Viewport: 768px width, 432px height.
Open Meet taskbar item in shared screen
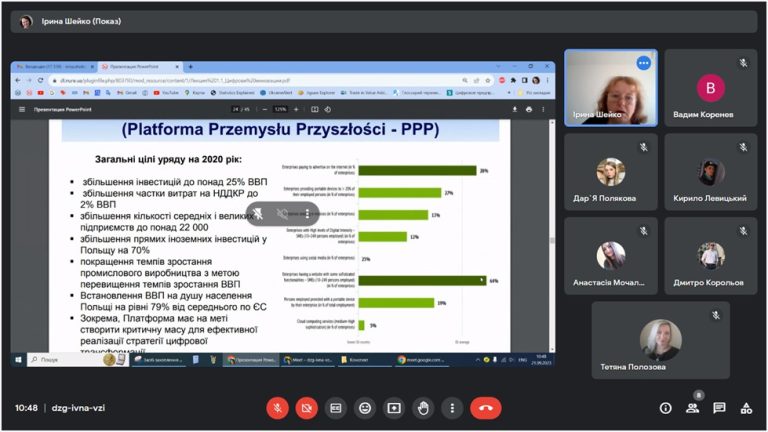coord(309,360)
